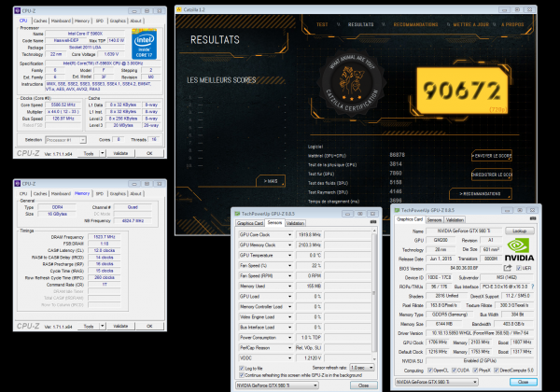Viewport: 560px width, 392px height.
Task: Click the BIOS export arrow icon in GPU-Z
Action: pyautogui.click(x=508, y=268)
